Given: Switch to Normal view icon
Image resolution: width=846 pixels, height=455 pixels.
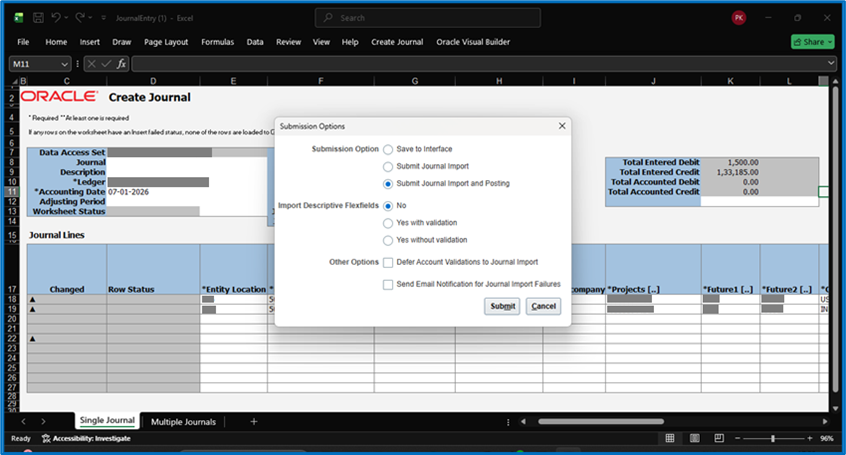Looking at the screenshot, I should click(x=670, y=438).
